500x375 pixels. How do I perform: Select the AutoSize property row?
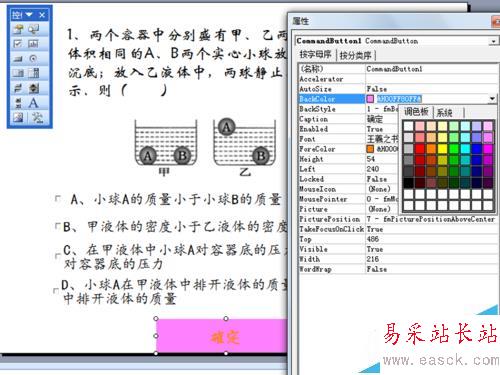397,89
